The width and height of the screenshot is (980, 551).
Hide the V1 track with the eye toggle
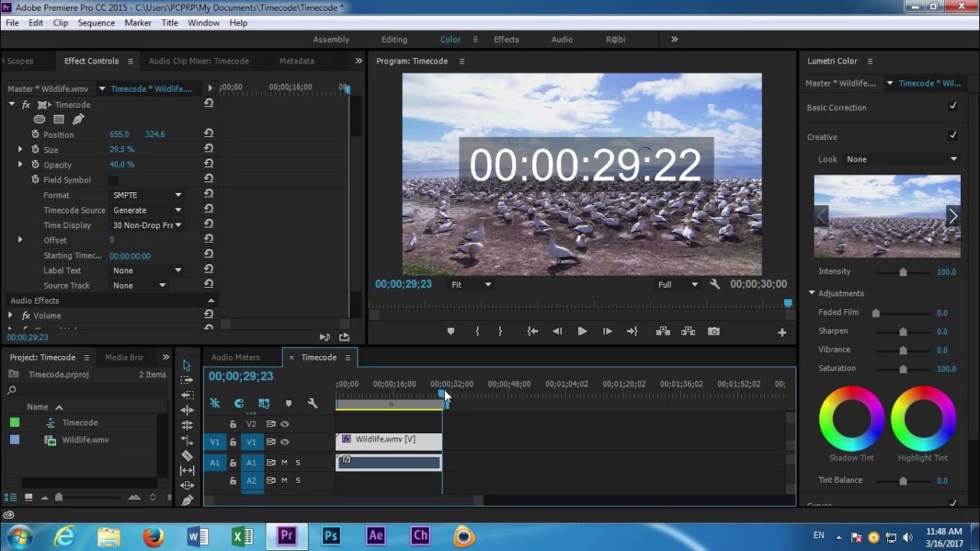[x=285, y=442]
